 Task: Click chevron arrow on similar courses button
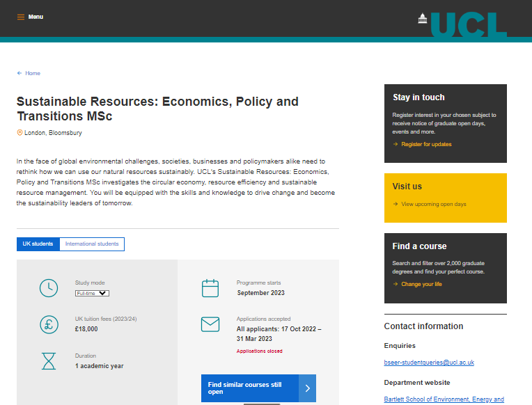click(x=308, y=388)
